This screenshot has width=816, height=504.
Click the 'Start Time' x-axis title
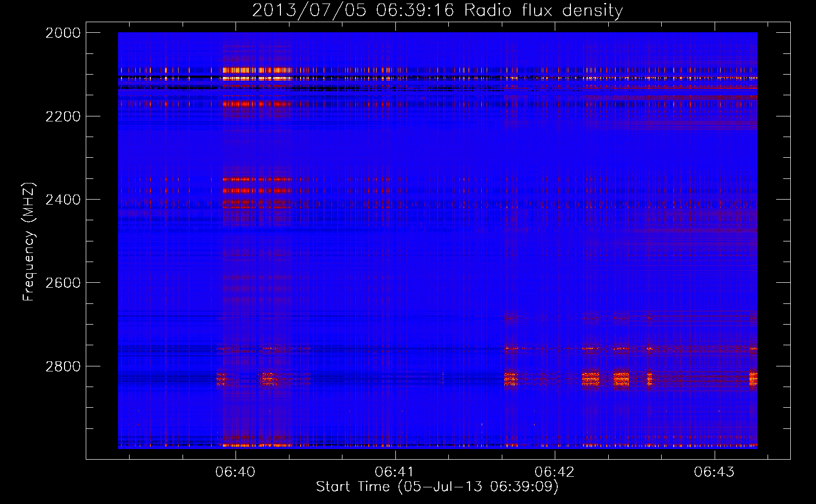353,486
